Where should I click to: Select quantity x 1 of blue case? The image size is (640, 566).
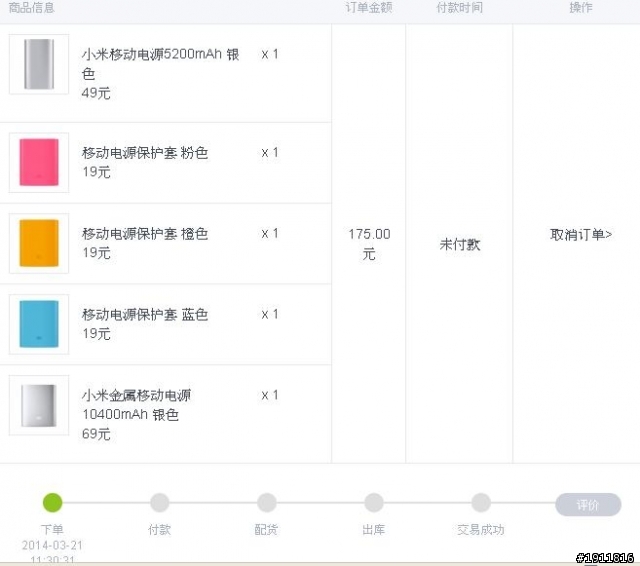pyautogui.click(x=270, y=314)
